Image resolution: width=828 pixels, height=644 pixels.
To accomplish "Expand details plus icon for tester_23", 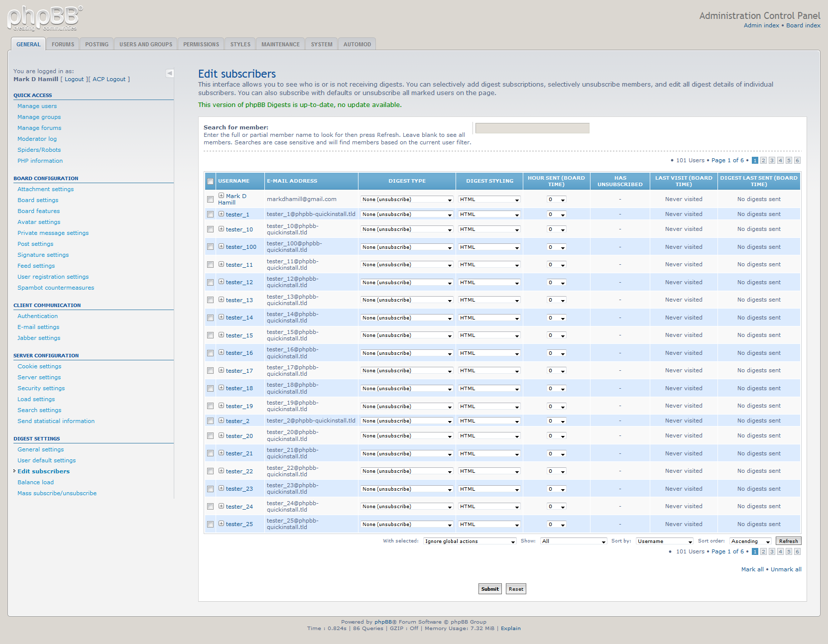I will pyautogui.click(x=221, y=488).
